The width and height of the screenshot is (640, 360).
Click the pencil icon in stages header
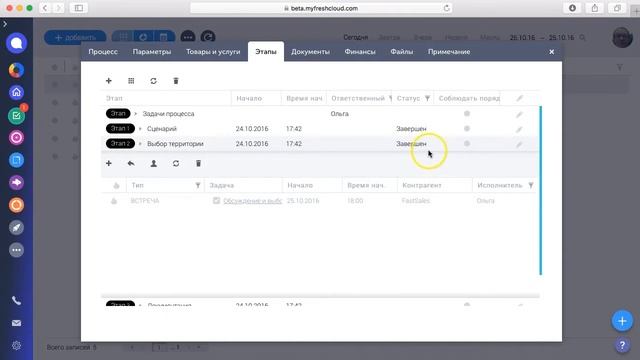click(519, 98)
